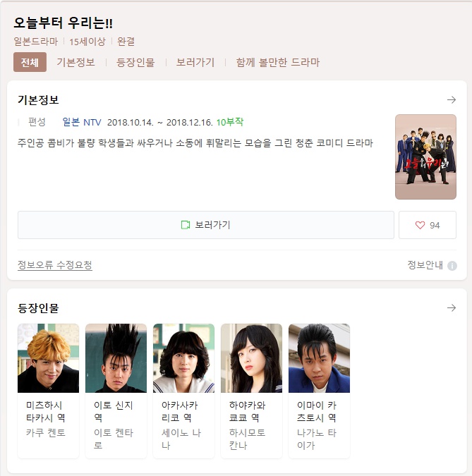Switch to the 등장인물 tab

[x=135, y=62]
